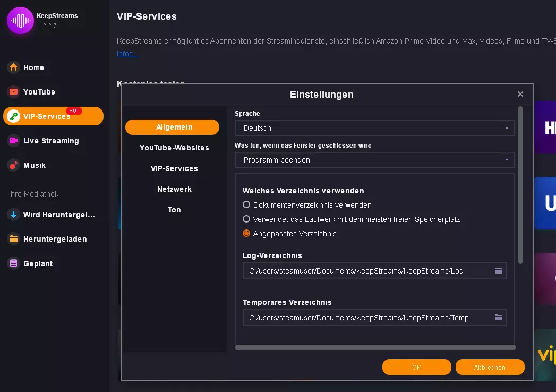The height and width of the screenshot is (392, 556).
Task: Open Ton settings tab
Action: pyautogui.click(x=174, y=210)
